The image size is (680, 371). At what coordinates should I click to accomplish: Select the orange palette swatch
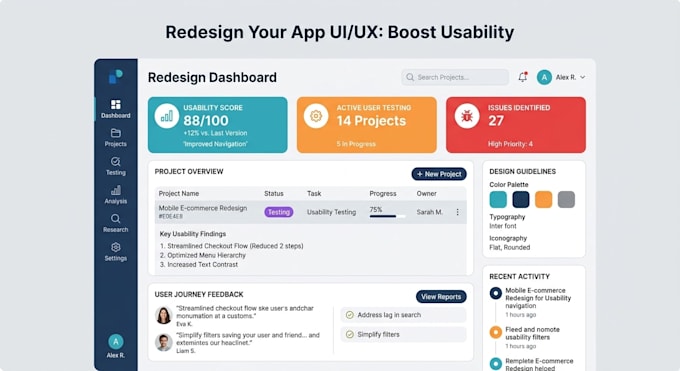click(x=543, y=200)
